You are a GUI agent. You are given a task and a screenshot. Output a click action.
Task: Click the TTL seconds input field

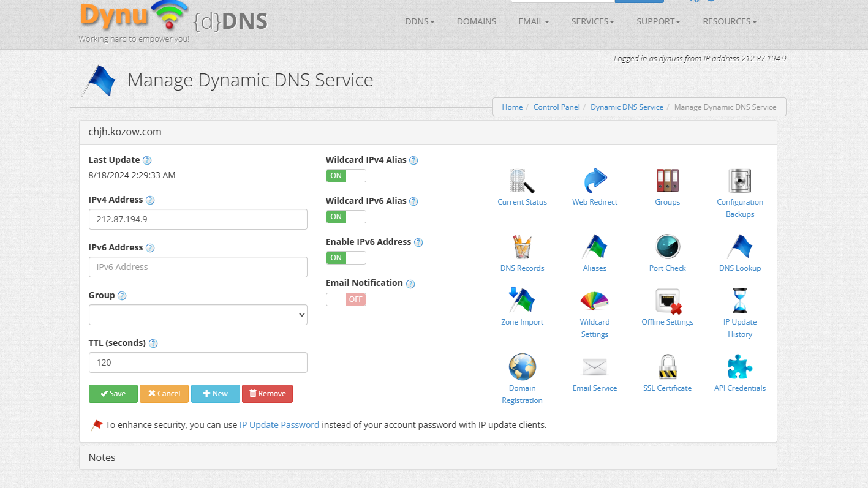point(198,362)
